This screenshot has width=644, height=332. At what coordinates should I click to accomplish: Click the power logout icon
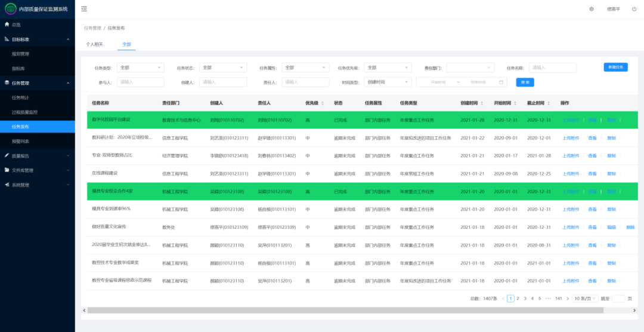click(634, 9)
